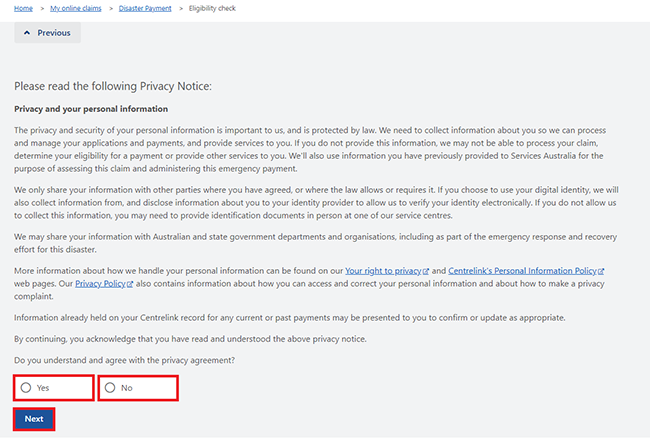Click the breadcrumb separator after Home
This screenshot has width=650, height=444.
[x=42, y=8]
